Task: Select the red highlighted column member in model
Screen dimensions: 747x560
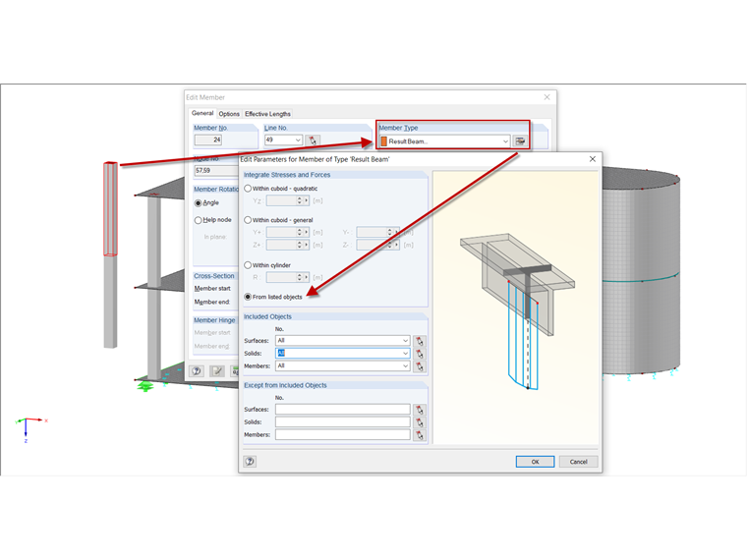Action: coord(110,209)
